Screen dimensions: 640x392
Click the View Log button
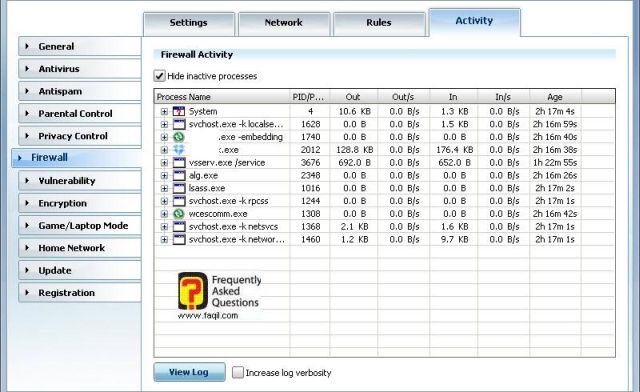[189, 372]
